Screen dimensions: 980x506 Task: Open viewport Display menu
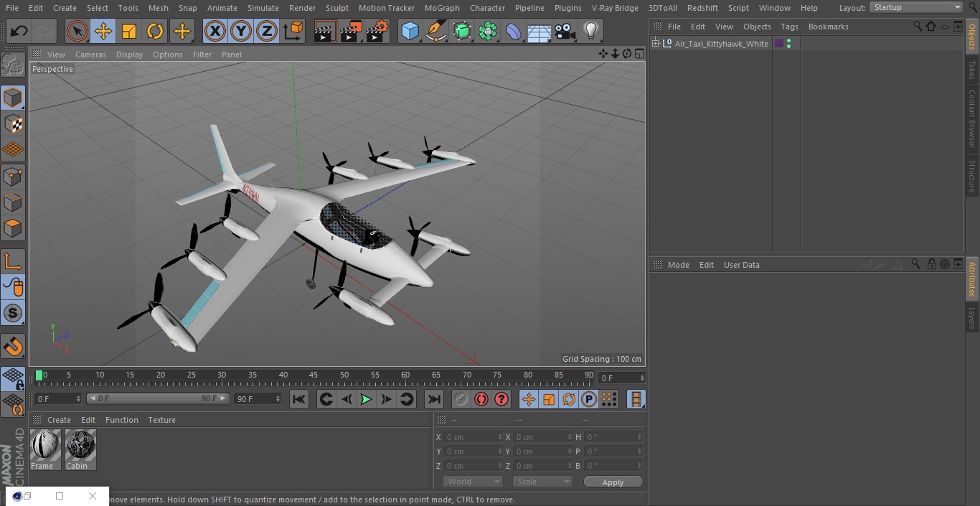point(129,55)
